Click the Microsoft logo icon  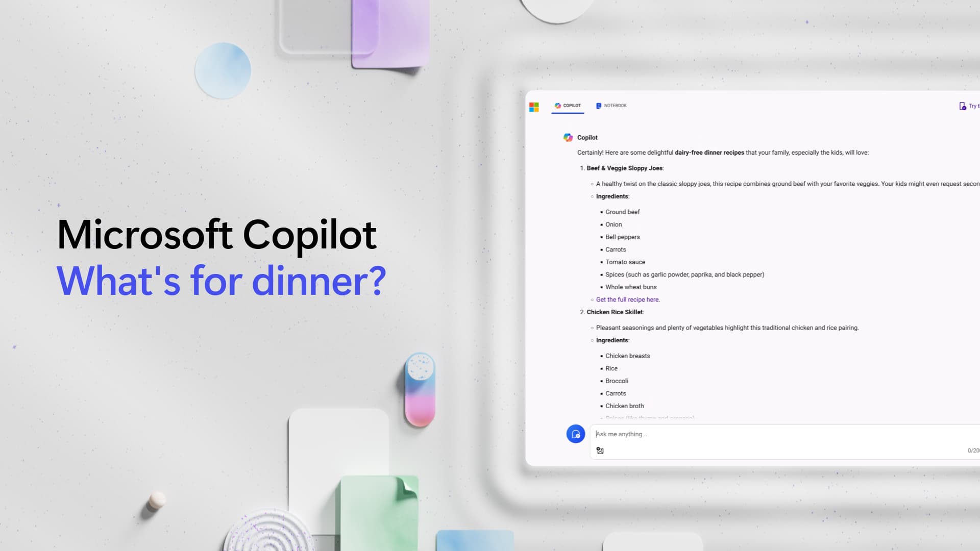click(534, 106)
